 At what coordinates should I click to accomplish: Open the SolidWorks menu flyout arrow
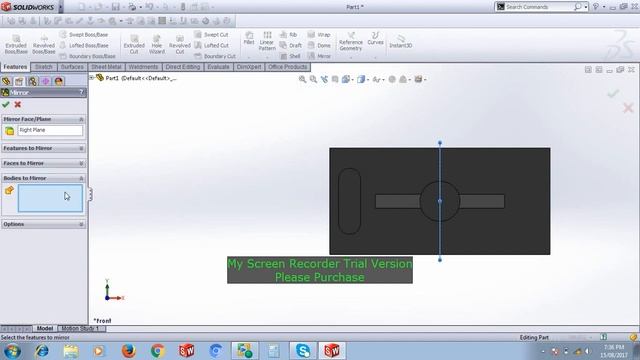61,7
